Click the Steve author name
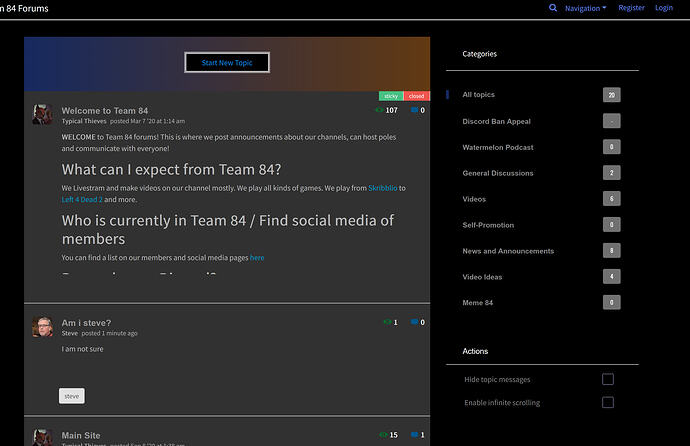 (70, 333)
